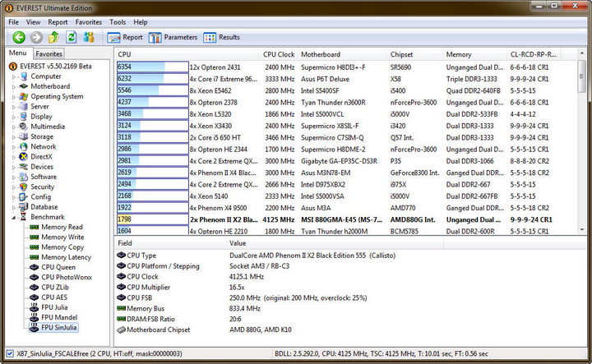Screen dimensions: 592x364
Task: Click the Report toolbar button
Action: point(125,37)
